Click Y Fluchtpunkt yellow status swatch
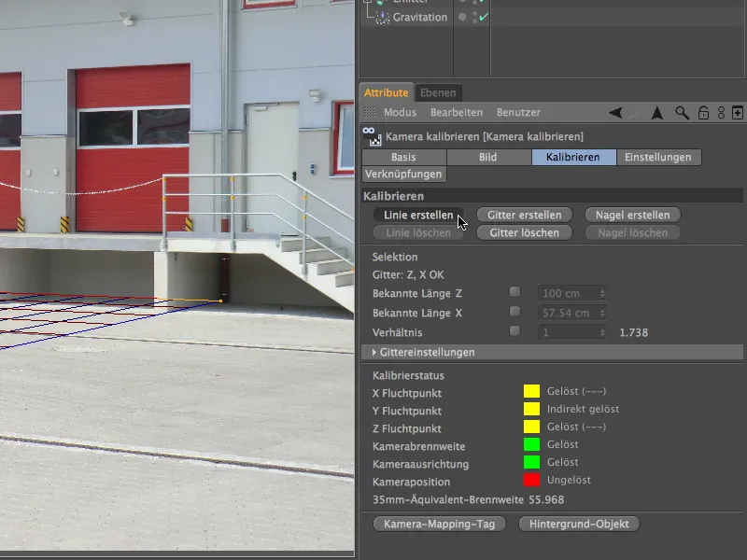 click(x=531, y=409)
